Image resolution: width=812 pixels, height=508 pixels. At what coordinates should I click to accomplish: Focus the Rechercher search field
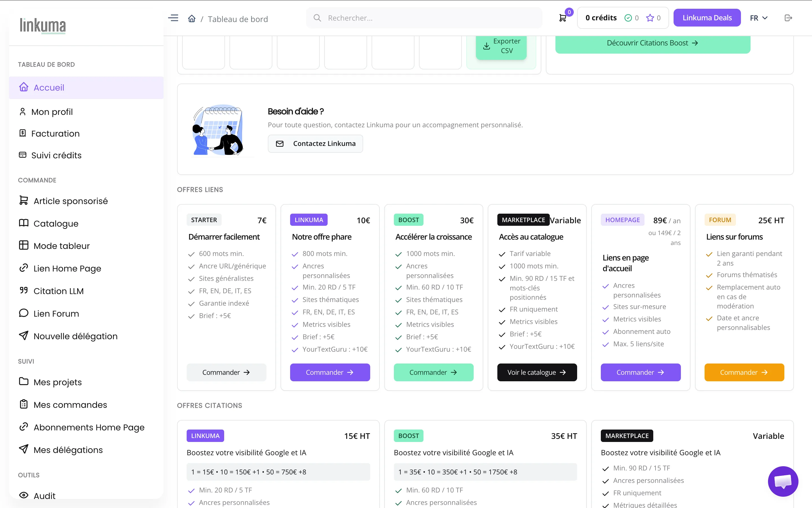[x=424, y=18]
